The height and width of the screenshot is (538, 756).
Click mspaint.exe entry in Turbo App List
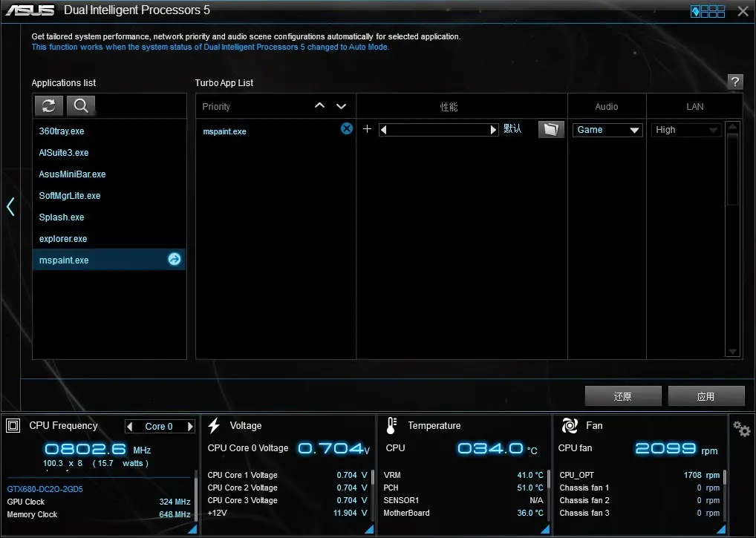225,131
